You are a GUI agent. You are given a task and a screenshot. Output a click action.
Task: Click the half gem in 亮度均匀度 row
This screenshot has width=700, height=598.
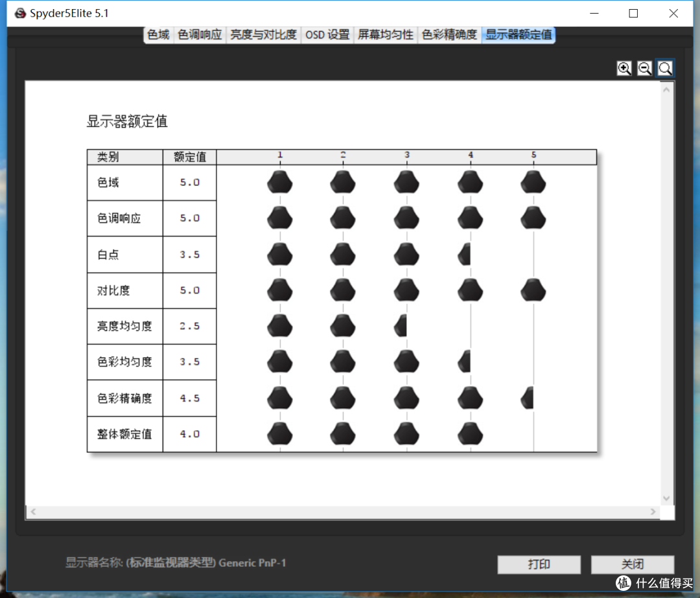pyautogui.click(x=401, y=326)
